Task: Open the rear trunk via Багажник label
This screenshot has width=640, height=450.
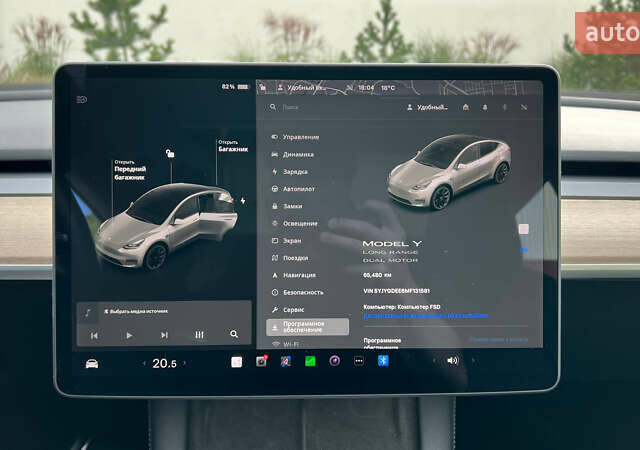Action: pos(233,146)
